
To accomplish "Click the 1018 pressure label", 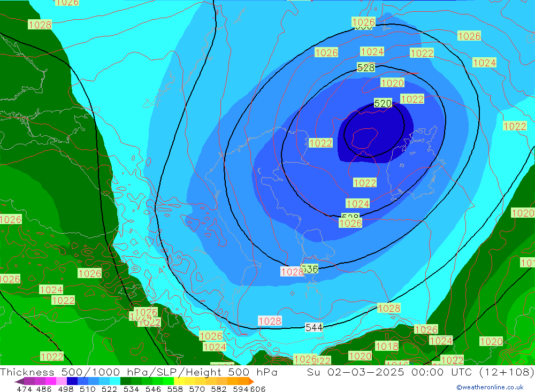I will [x=387, y=347].
